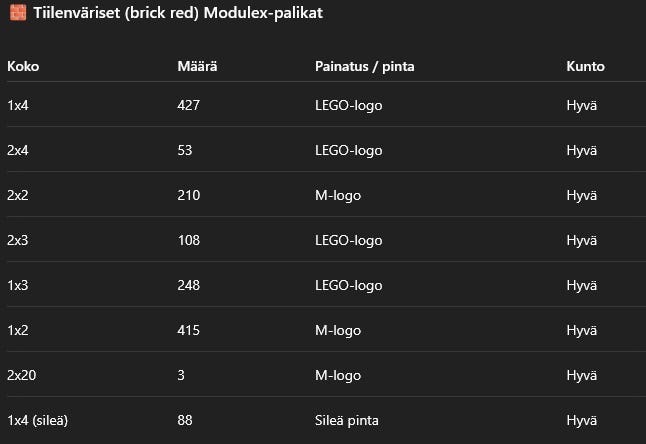Select the 2x20 size cell
Image resolution: width=646 pixels, height=444 pixels.
(x=22, y=375)
